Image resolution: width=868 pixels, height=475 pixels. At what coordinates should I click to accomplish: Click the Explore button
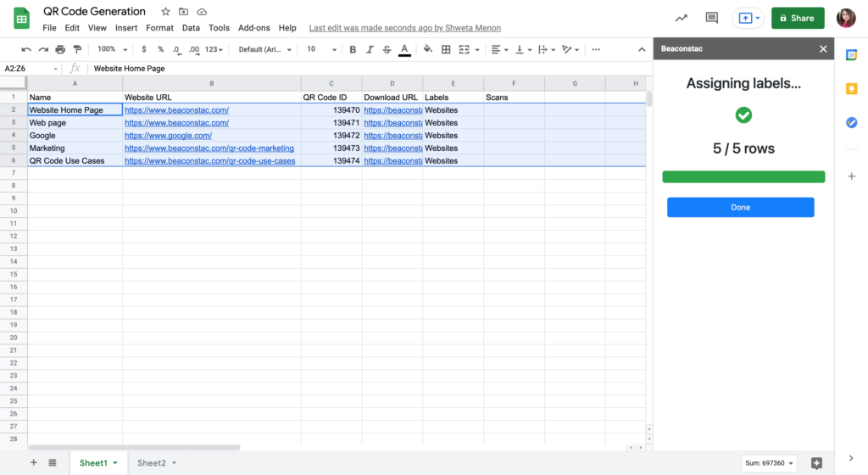pyautogui.click(x=816, y=463)
